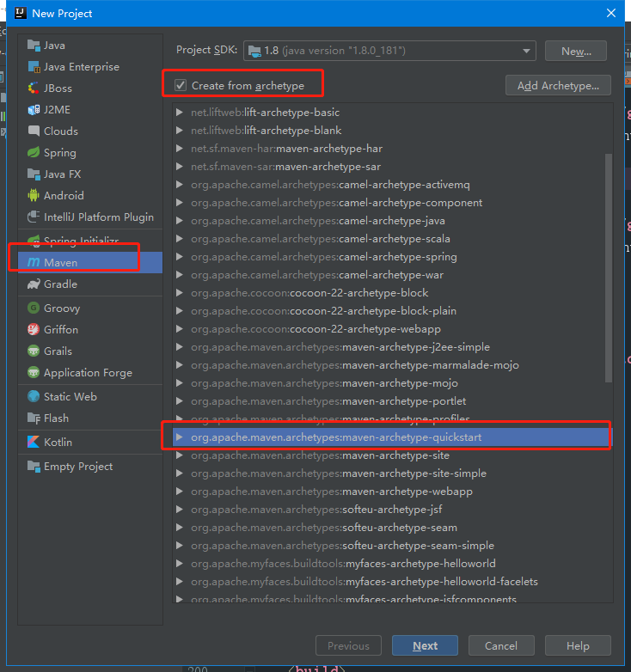Open Help for the dialog
The height and width of the screenshot is (672, 631).
point(578,645)
